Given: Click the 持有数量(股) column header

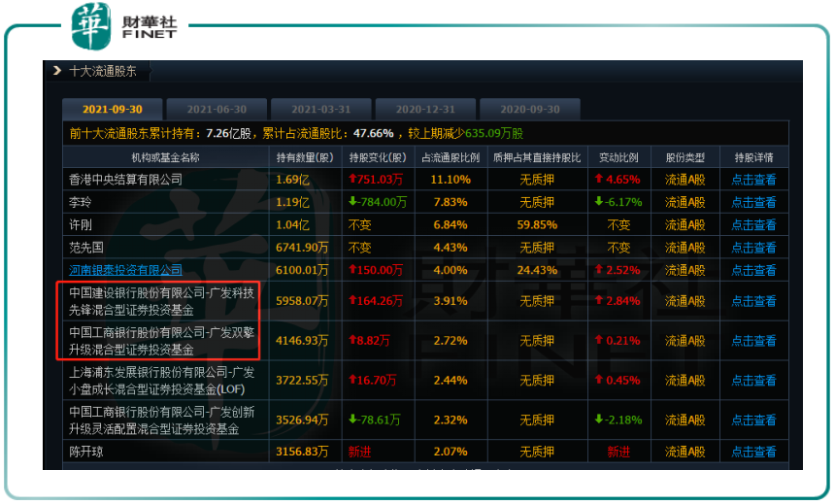Looking at the screenshot, I should coord(305,157).
